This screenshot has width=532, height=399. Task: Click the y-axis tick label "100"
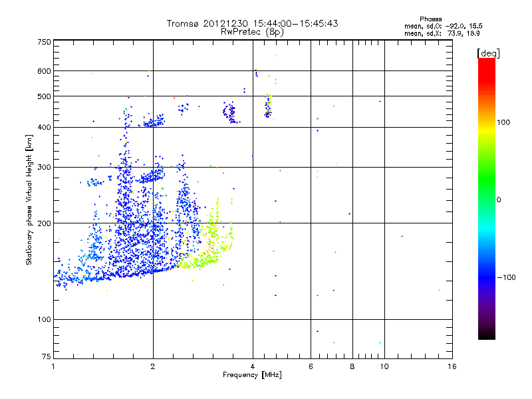tap(45, 319)
